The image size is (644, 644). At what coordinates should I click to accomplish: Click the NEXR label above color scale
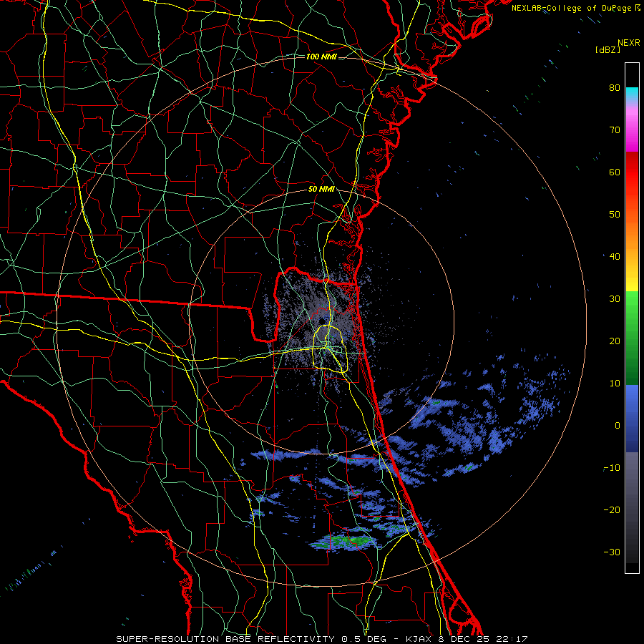pyautogui.click(x=629, y=43)
